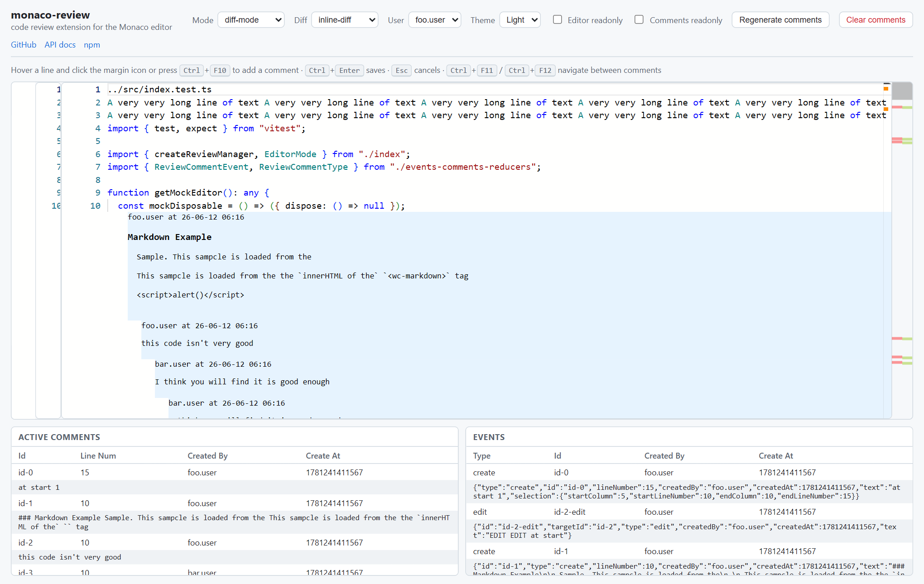Click the createReviewManager import line
The height and width of the screenshot is (584, 924).
coord(259,154)
